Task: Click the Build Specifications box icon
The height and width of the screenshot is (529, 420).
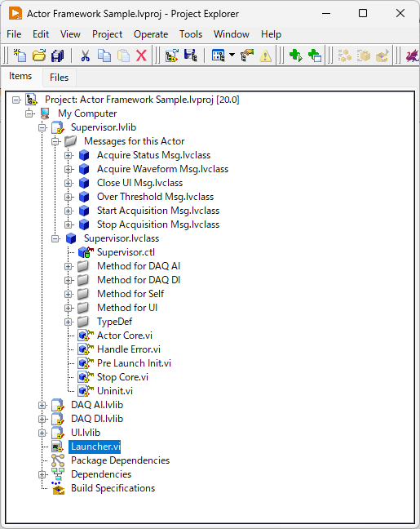Action: (58, 488)
